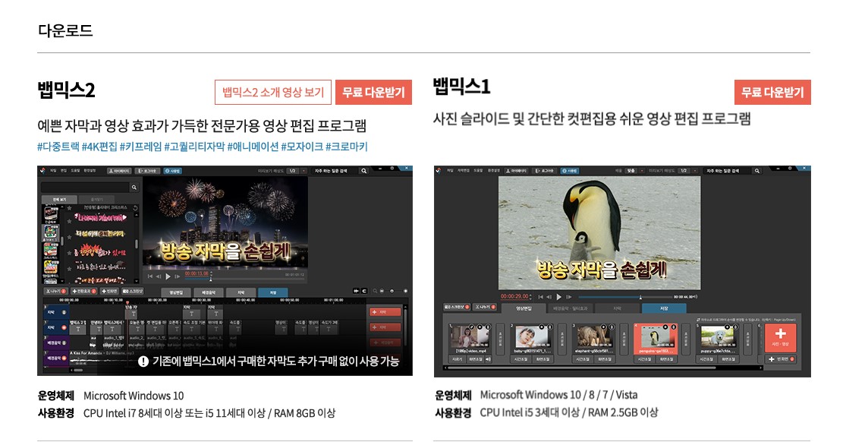Viewport: 868px width, 442px height.
Task: Click the timeline zoom slider in VapMix2
Action: tap(394, 291)
